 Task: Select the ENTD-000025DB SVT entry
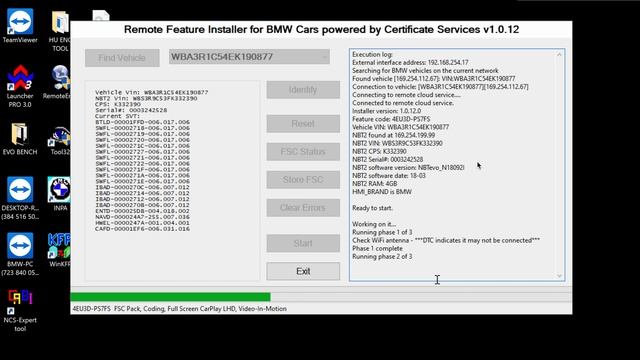[142, 211]
